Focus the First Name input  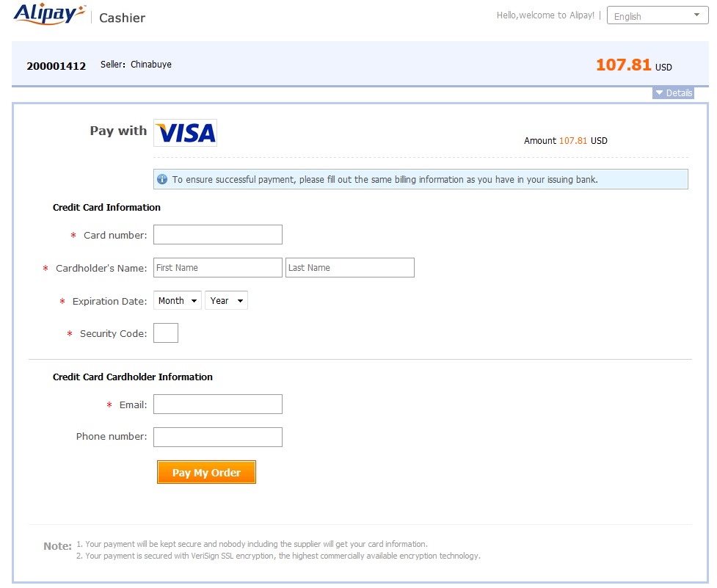tap(217, 268)
